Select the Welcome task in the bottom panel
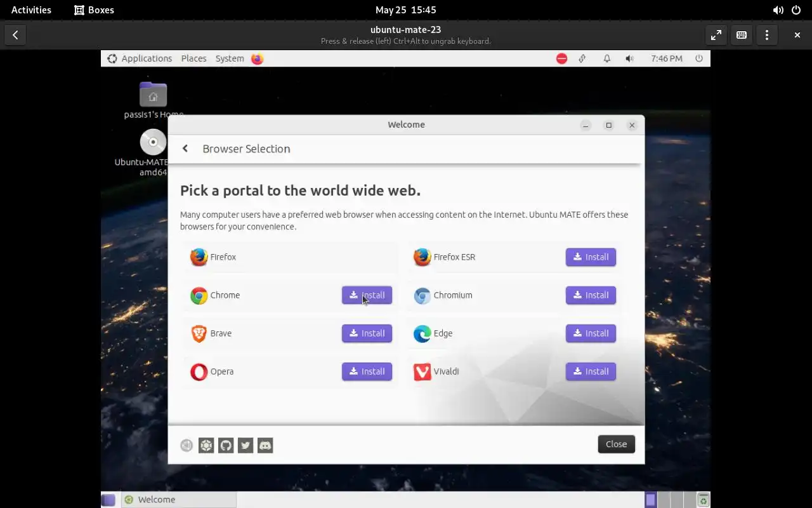Screen dimensions: 812x508 178,500
